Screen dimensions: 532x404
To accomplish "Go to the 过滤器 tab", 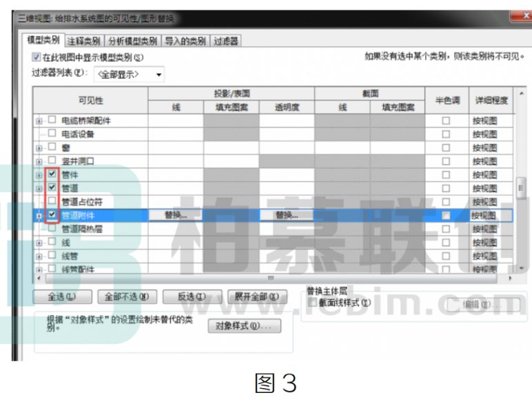I will pyautogui.click(x=225, y=41).
